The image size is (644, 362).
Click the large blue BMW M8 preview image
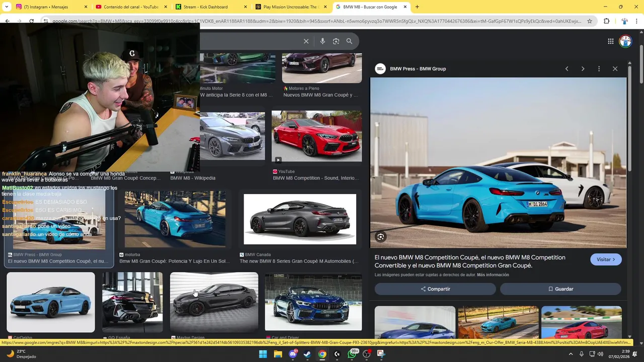pos(498,162)
